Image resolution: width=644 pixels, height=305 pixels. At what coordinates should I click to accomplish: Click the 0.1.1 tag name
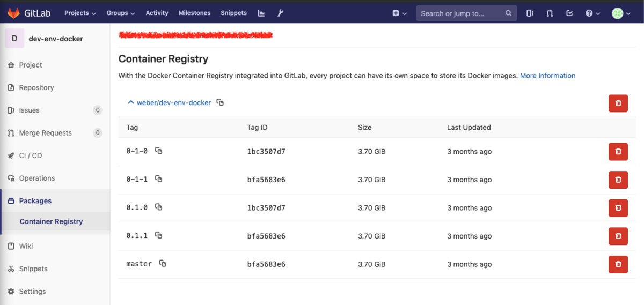pyautogui.click(x=137, y=236)
